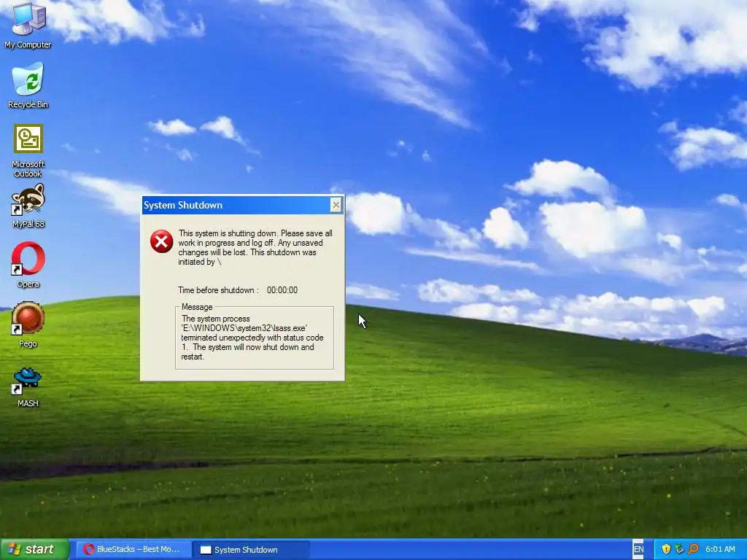
Task: Click the System Shutdown title bar
Action: click(236, 205)
